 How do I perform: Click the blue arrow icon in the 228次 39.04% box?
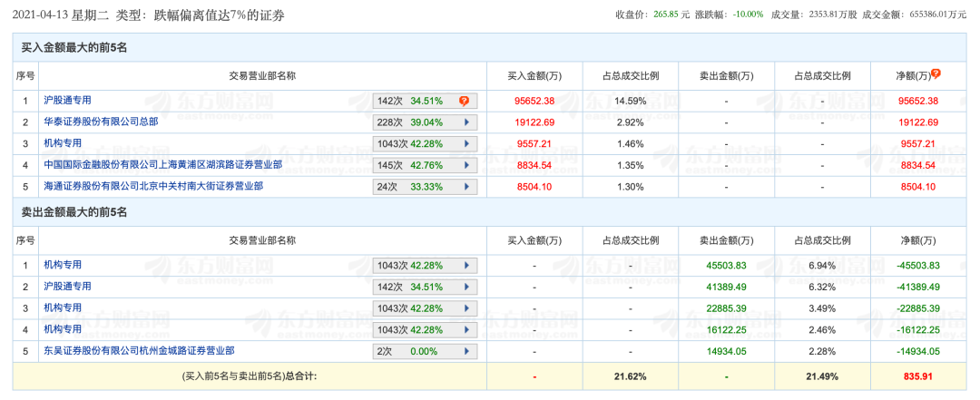click(466, 122)
